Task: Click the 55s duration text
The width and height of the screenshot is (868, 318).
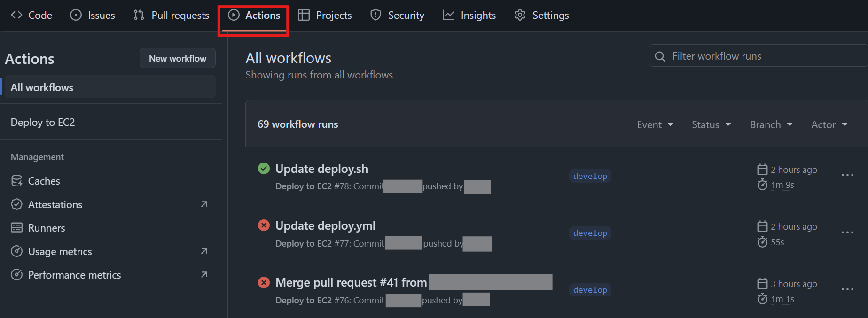Action: pos(777,242)
